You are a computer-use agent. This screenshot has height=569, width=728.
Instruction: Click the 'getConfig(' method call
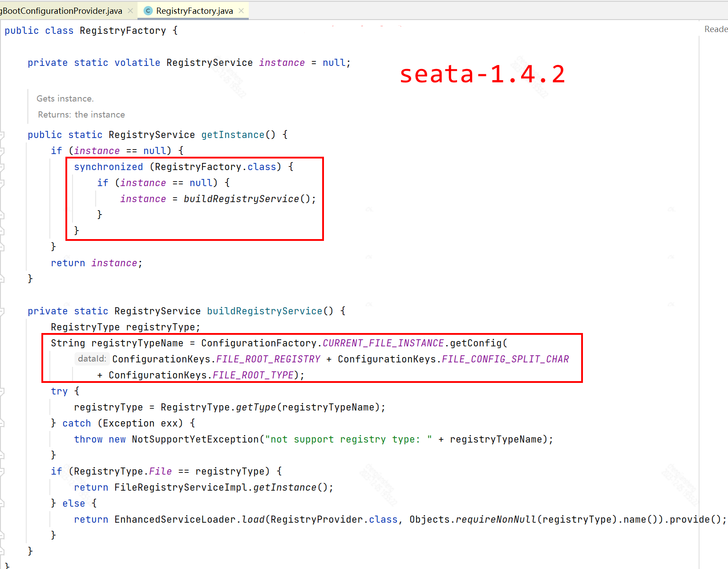[x=479, y=343]
